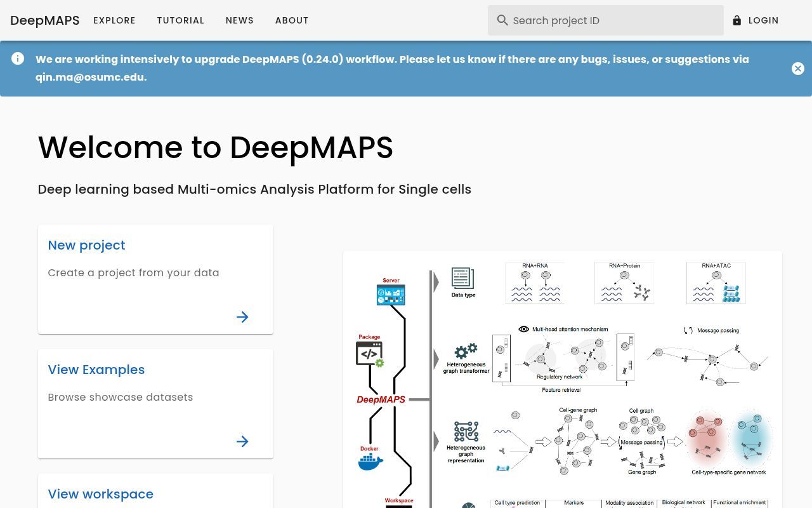
Task: Click the Deep learning based Multi-omics subtitle
Action: tap(254, 189)
